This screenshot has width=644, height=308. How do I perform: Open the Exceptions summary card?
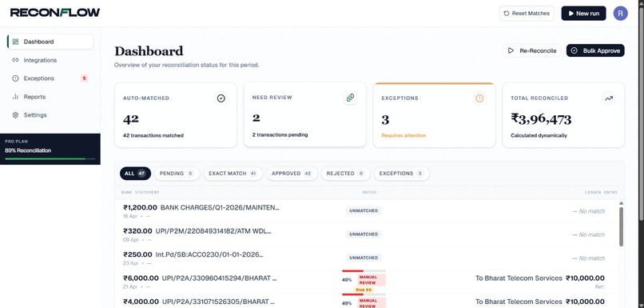click(434, 114)
